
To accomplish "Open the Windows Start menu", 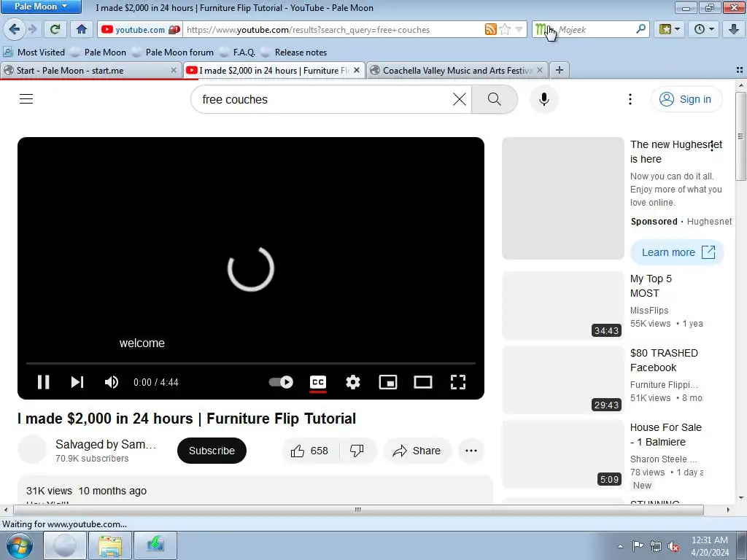I will coord(20,545).
